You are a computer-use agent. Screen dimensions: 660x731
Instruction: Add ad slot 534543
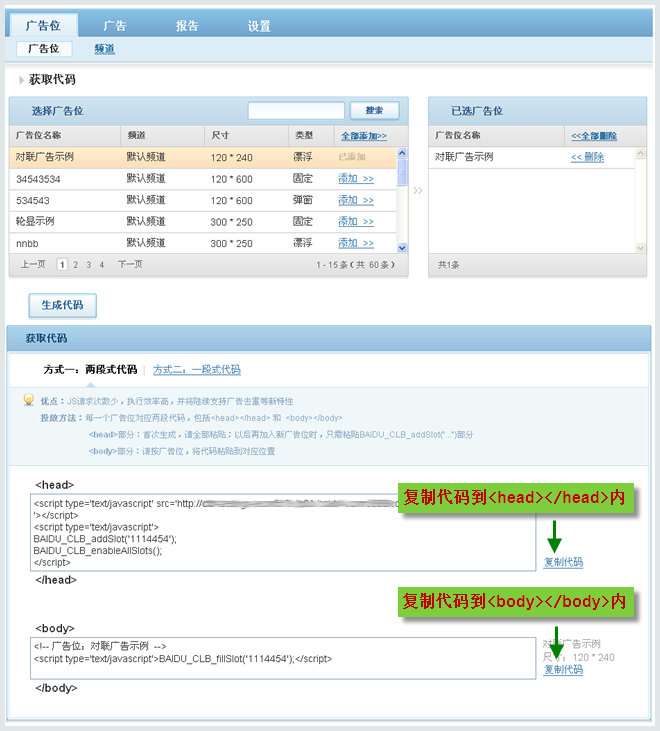click(x=356, y=200)
